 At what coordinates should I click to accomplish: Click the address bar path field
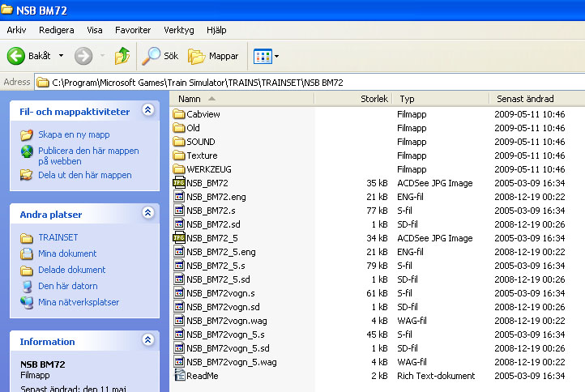[310, 83]
